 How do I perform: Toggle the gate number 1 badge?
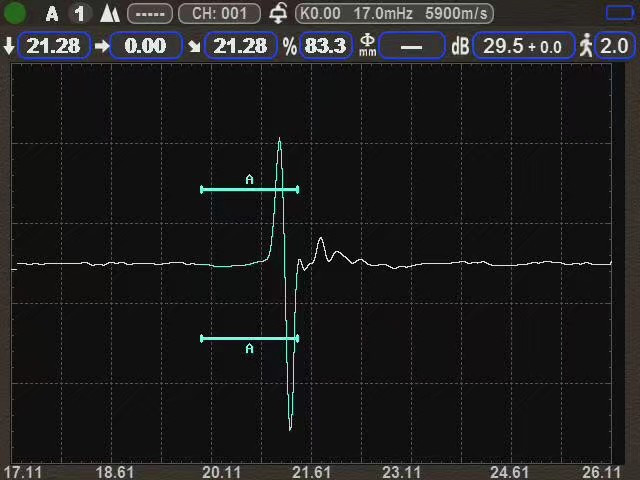pyautogui.click(x=80, y=14)
